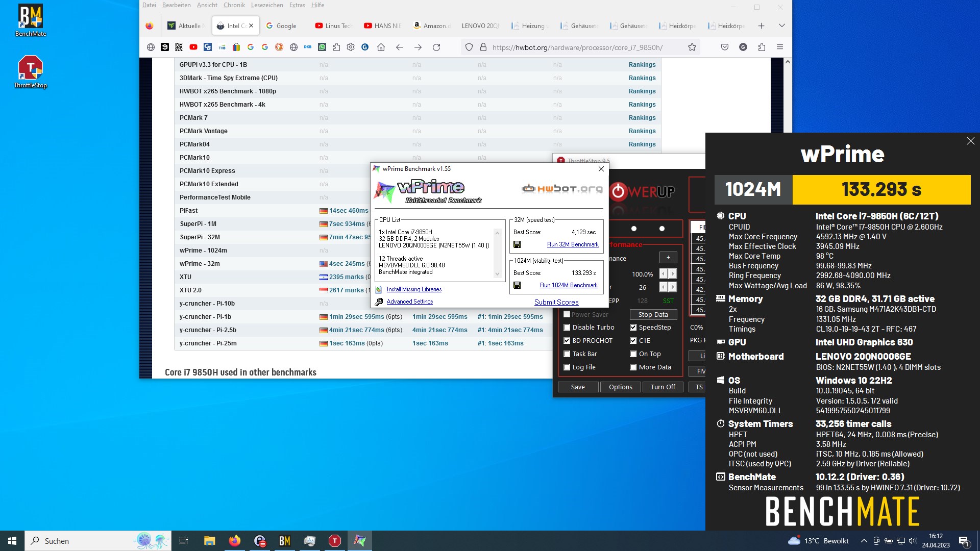Toggle the SpeedStep checkbox
Screen dimensions: 980x551
point(633,328)
